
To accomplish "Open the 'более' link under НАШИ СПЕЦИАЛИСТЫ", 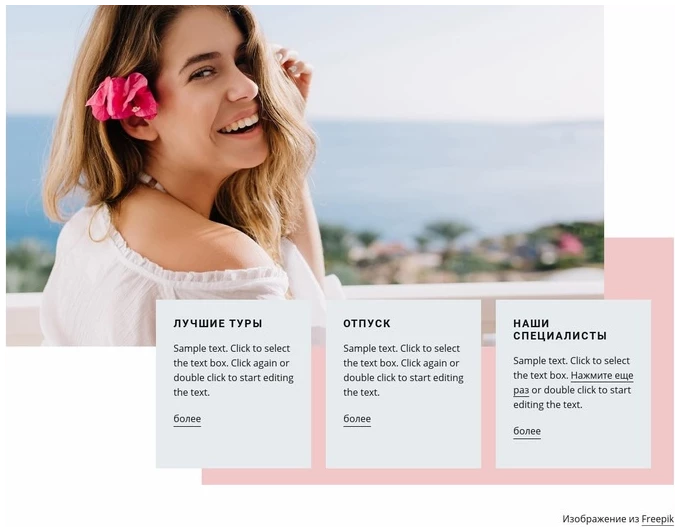I will [x=527, y=431].
